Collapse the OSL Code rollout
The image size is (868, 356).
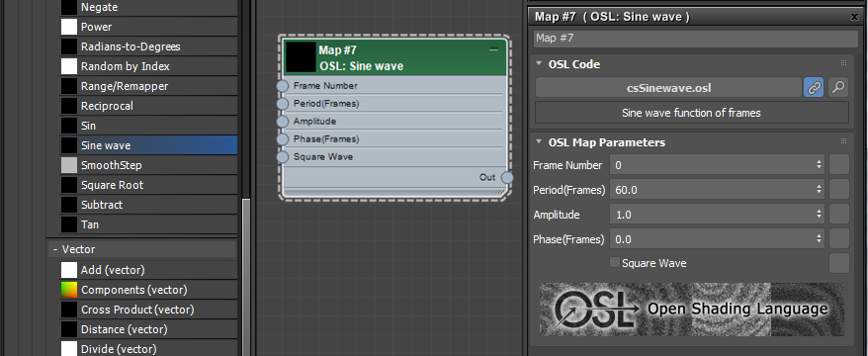point(539,63)
